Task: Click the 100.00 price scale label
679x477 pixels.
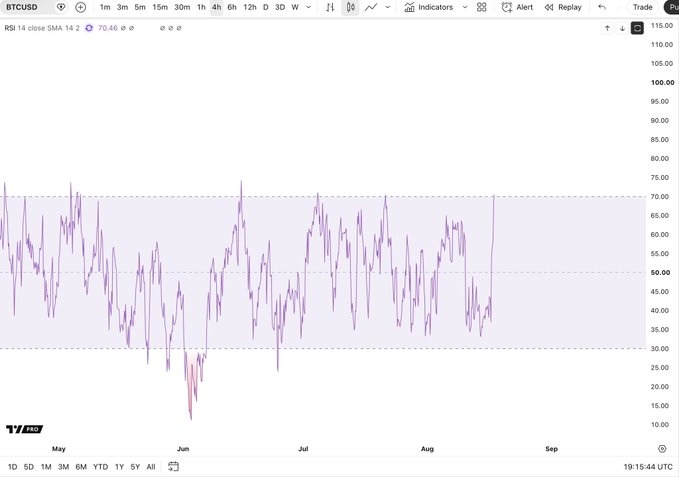Action: [663, 82]
